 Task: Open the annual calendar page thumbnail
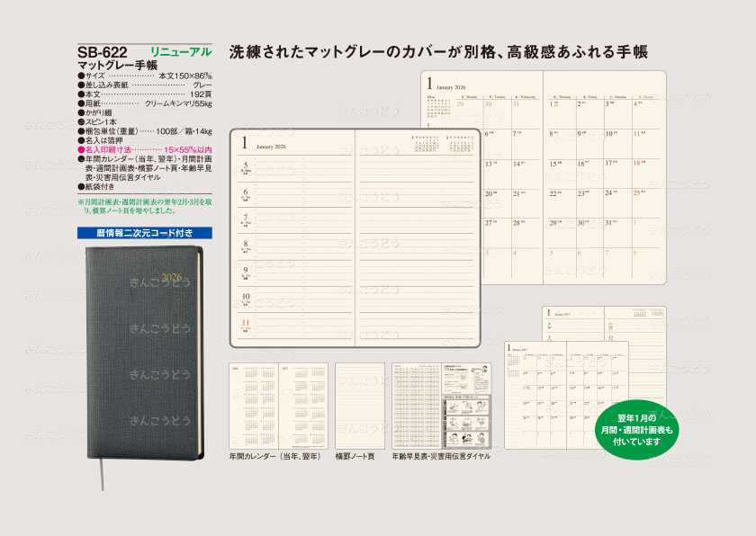tap(278, 406)
